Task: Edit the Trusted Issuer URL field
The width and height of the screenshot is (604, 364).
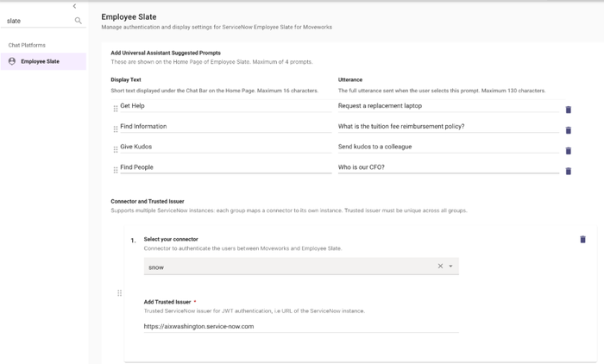Action: pyautogui.click(x=301, y=326)
